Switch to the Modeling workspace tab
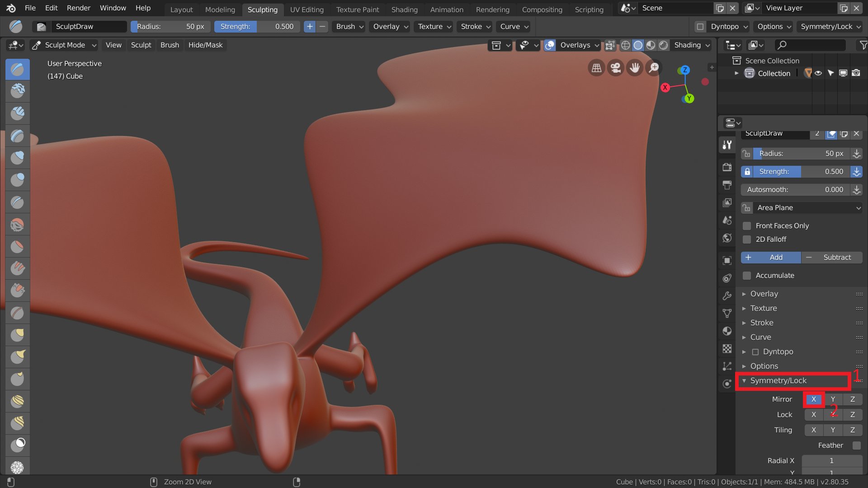 (220, 9)
